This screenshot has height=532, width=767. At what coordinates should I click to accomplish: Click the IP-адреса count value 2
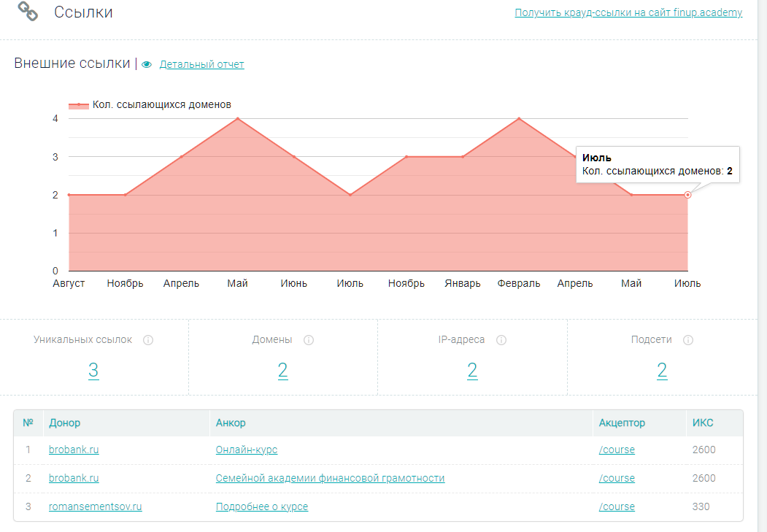click(x=472, y=371)
